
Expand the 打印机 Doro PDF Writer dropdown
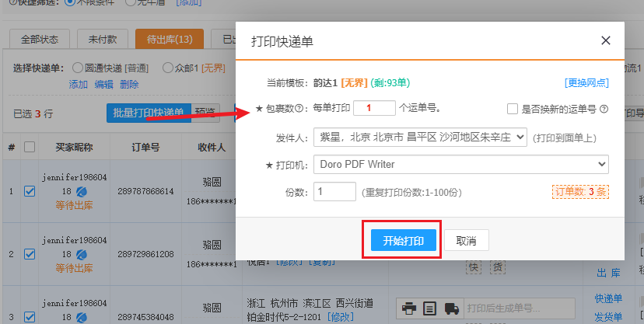[460, 164]
